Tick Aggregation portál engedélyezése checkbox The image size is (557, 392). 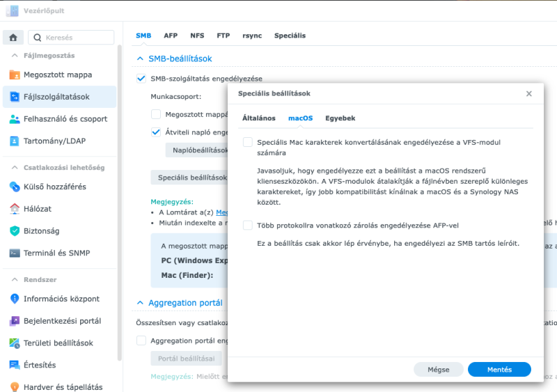[141, 340]
